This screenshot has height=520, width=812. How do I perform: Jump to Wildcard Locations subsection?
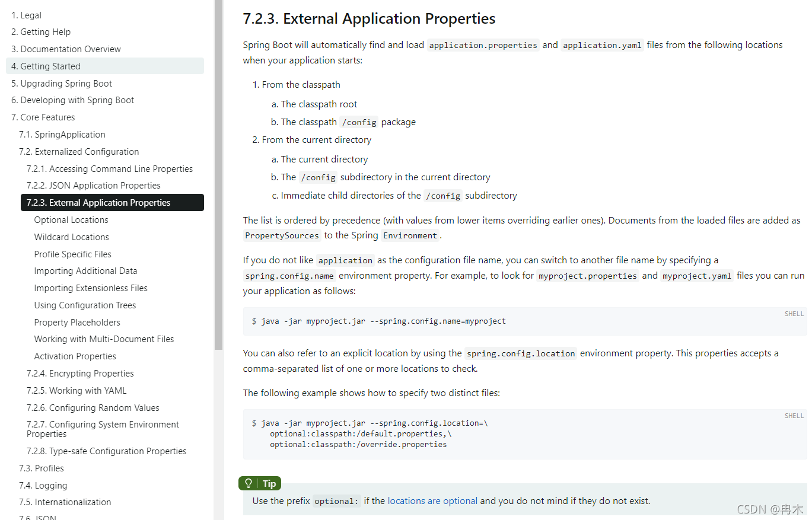[72, 237]
